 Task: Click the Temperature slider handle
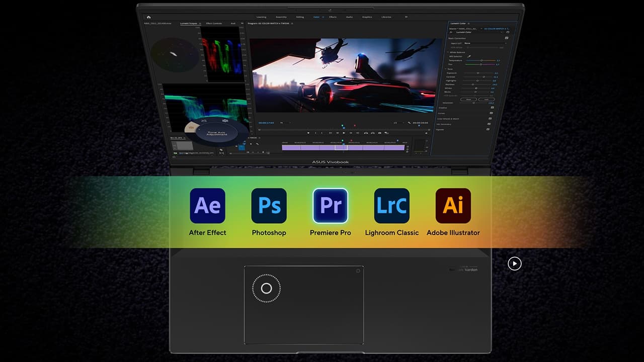tap(481, 60)
